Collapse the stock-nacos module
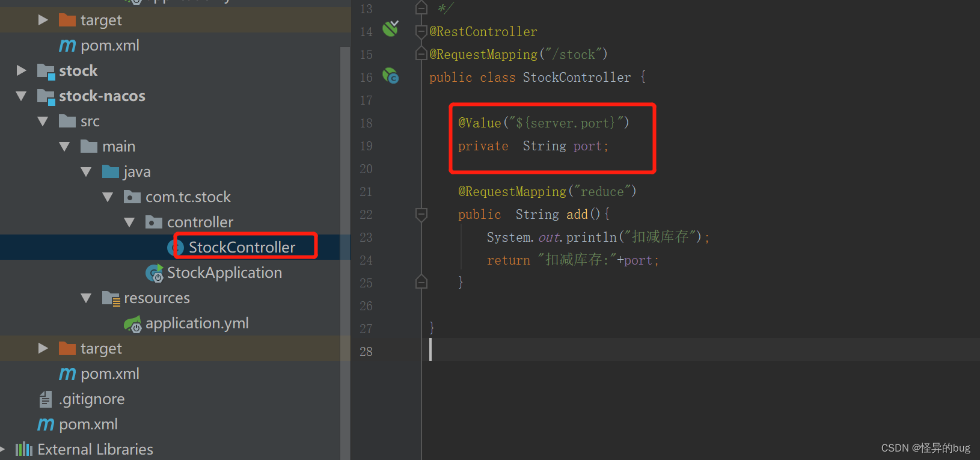The image size is (980, 460). (21, 96)
